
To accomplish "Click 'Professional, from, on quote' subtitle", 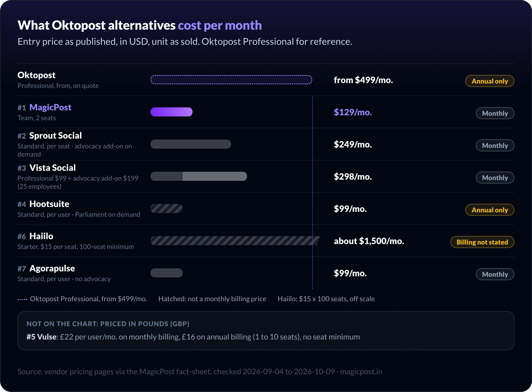I will [x=58, y=86].
